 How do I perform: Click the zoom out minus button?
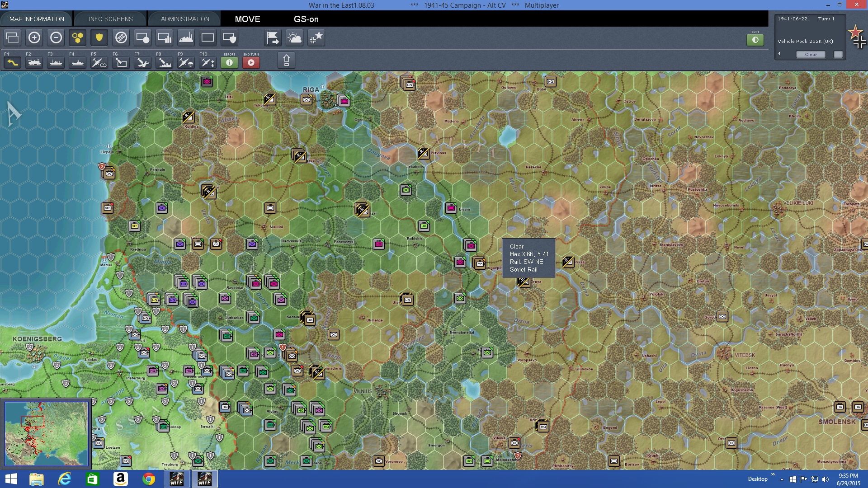[x=56, y=38]
